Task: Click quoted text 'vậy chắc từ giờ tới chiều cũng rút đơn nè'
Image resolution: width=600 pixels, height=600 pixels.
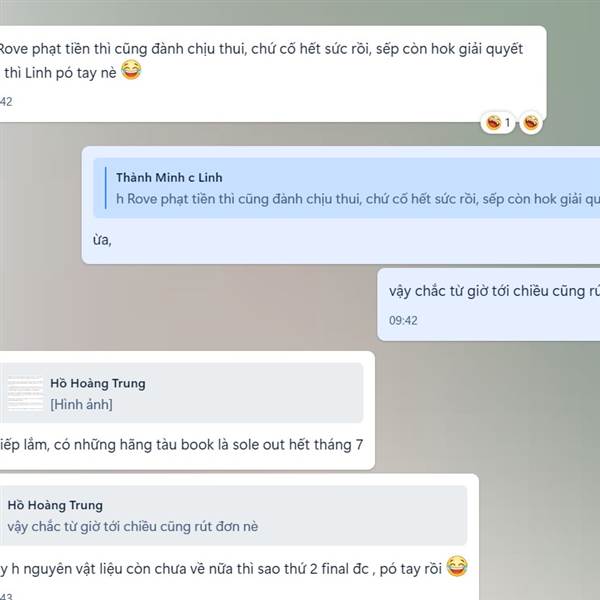Action: point(133,527)
